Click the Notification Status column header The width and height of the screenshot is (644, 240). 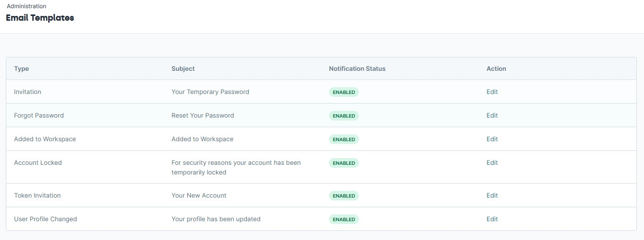pyautogui.click(x=357, y=68)
